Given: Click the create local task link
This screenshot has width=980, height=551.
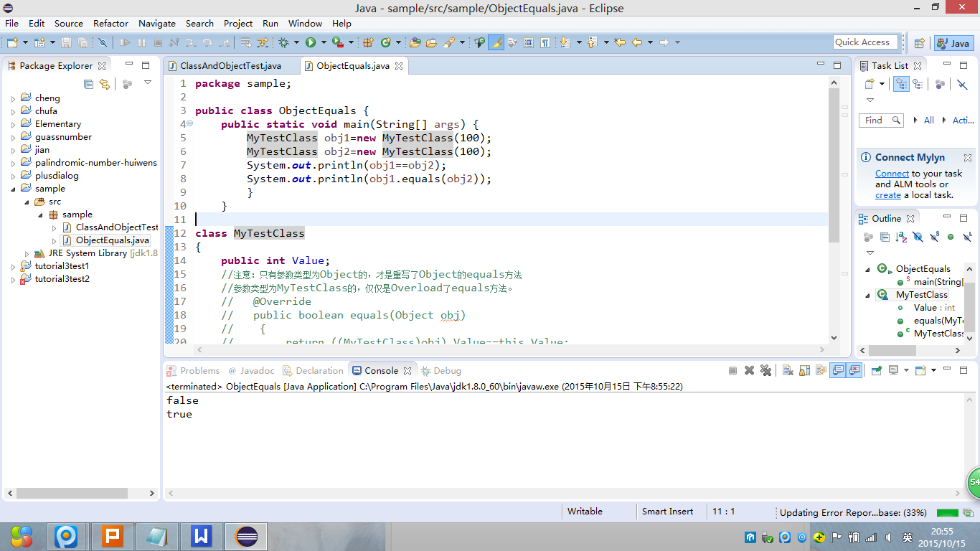Looking at the screenshot, I should click(x=887, y=195).
